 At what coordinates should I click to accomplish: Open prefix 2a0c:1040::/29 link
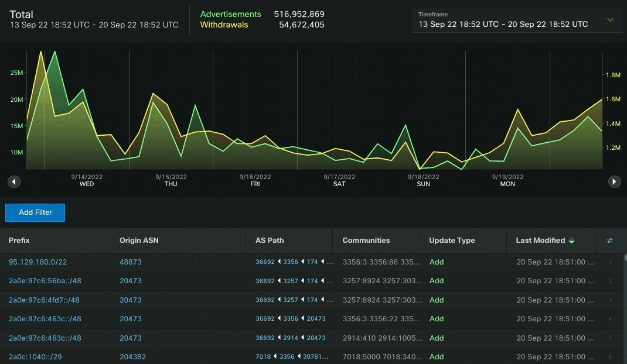[35, 357]
